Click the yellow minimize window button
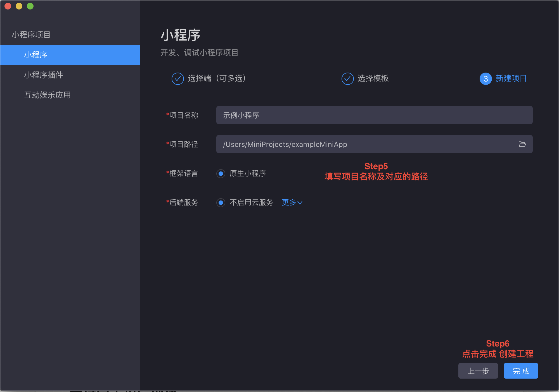 click(19, 6)
